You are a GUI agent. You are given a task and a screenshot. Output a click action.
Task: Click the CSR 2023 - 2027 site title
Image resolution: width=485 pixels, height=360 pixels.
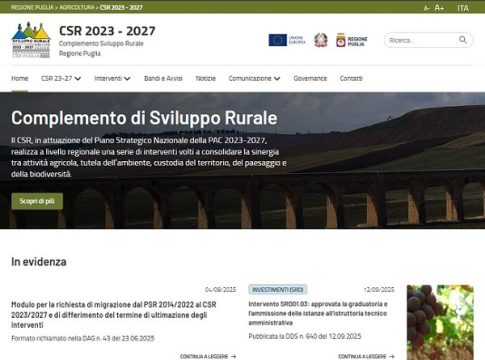tap(107, 31)
